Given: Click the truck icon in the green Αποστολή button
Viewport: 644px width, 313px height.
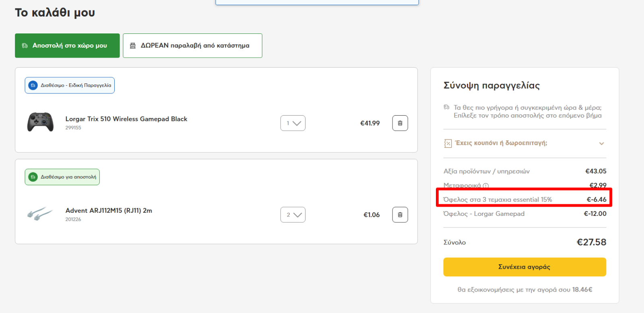Looking at the screenshot, I should pos(25,46).
